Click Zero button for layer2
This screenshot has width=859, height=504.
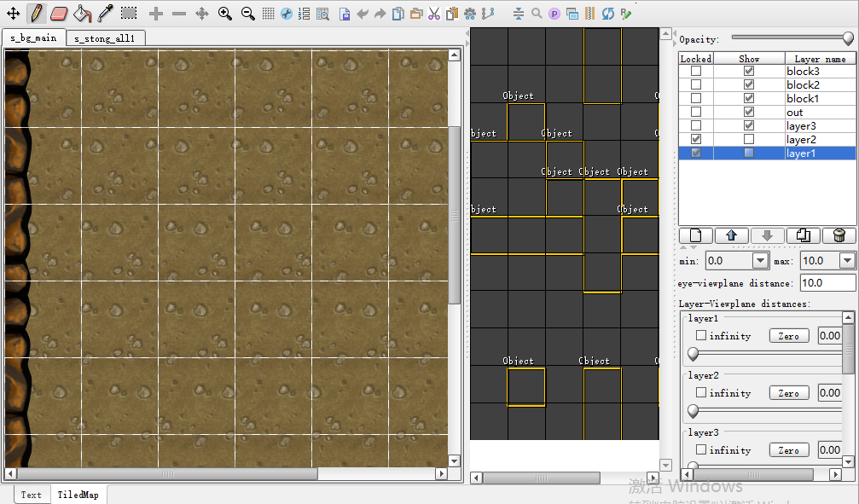(x=789, y=393)
